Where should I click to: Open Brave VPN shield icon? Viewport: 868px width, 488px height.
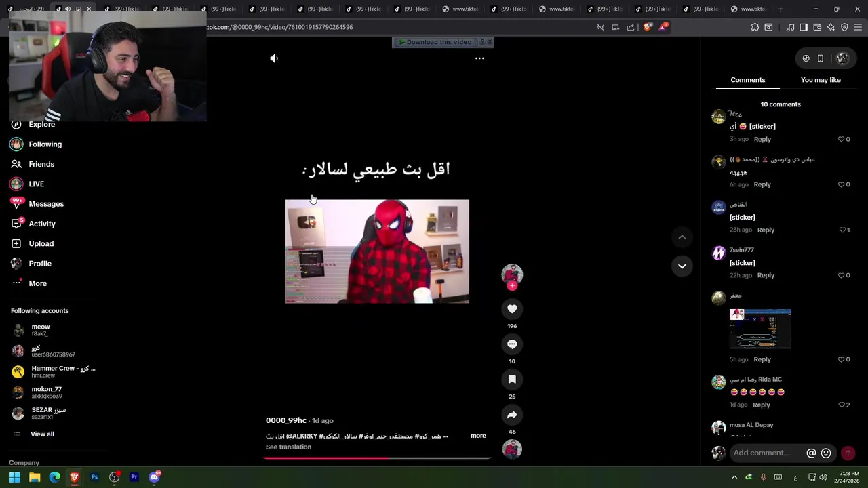[844, 27]
